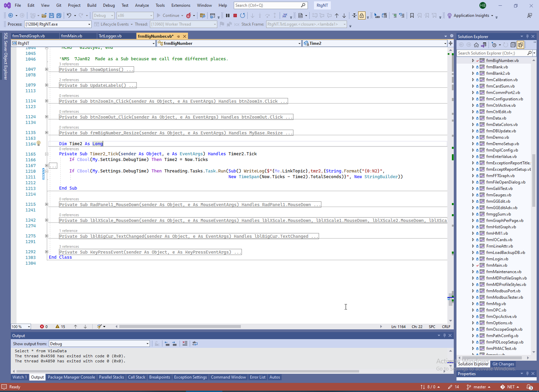Image resolution: width=539 pixels, height=392 pixels.
Task: Click the Visual Studio logo icon
Action: [7, 5]
